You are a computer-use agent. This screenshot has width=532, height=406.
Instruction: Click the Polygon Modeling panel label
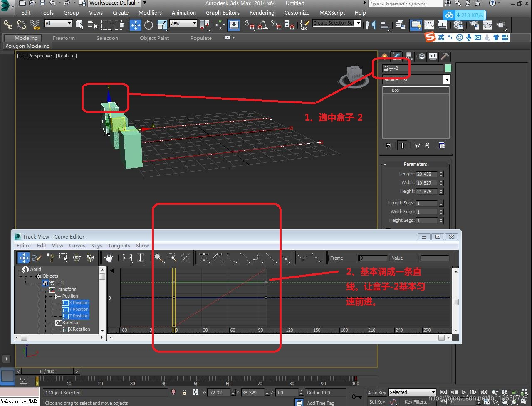27,46
